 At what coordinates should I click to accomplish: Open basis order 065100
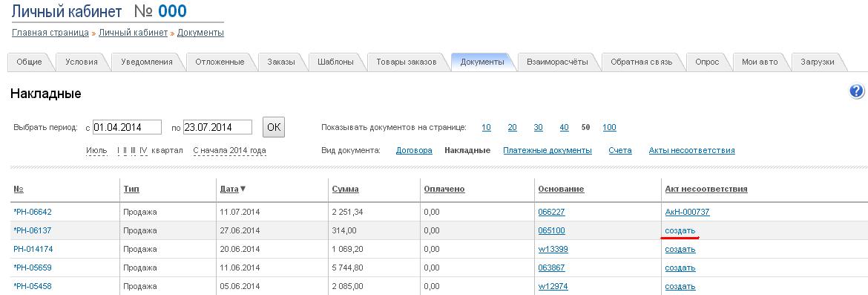pyautogui.click(x=551, y=230)
